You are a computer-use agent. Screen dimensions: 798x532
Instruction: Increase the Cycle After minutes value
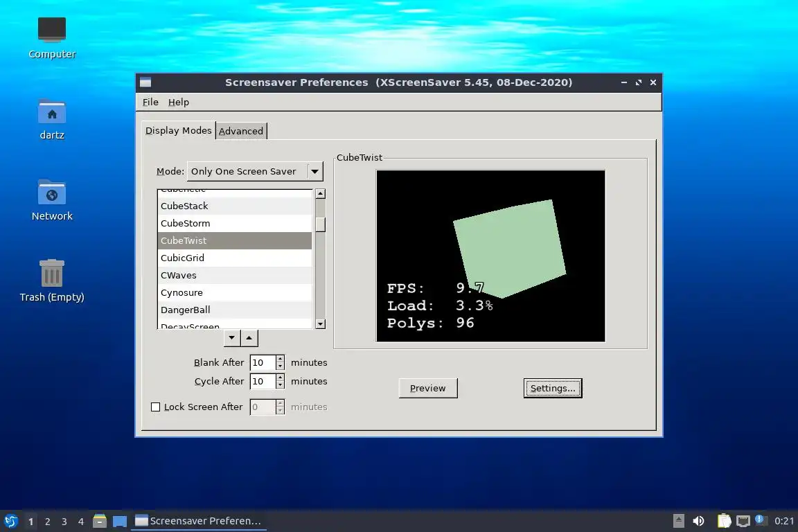[280, 378]
